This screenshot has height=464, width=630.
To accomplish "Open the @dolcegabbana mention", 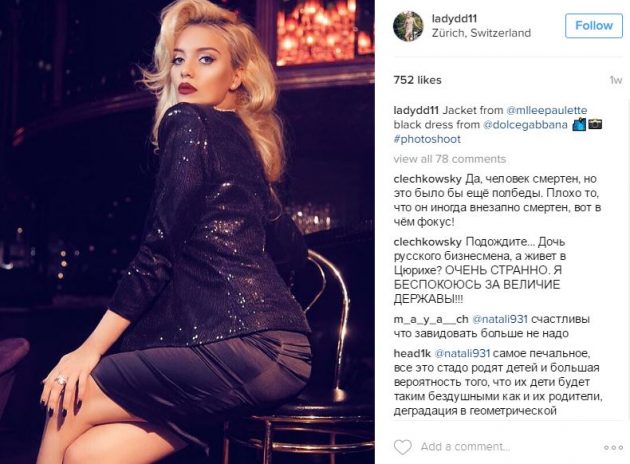I will (525, 125).
